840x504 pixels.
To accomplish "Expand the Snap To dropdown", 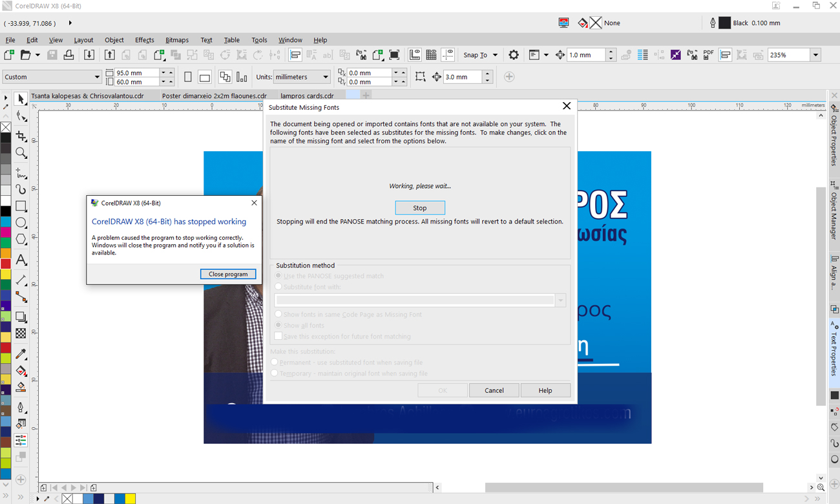I will click(495, 55).
